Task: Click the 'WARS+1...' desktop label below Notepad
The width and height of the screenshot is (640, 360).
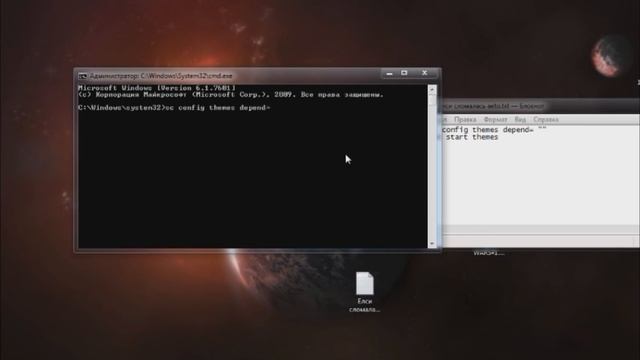Action: pos(489,253)
